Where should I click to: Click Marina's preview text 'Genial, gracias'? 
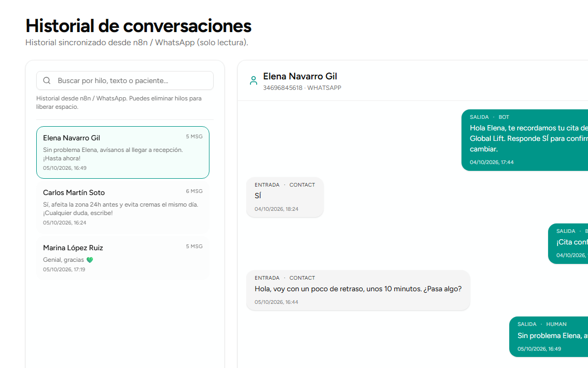(64, 260)
